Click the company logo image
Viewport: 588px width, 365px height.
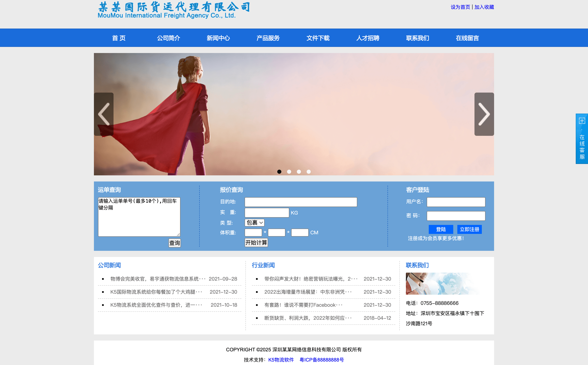click(x=173, y=11)
